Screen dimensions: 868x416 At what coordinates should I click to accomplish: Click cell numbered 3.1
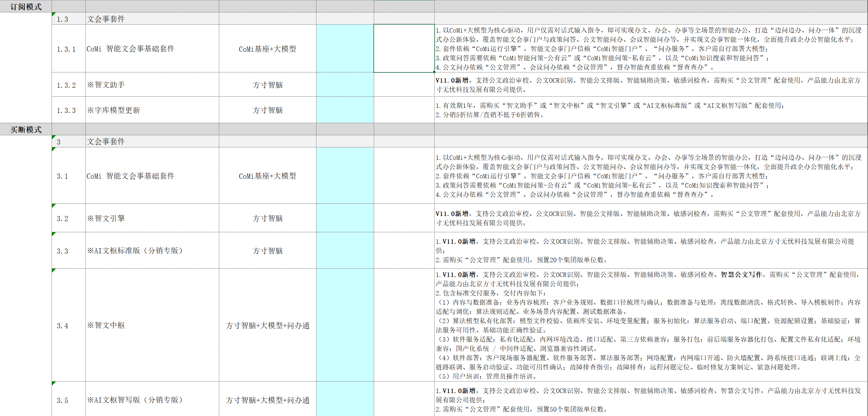69,176
